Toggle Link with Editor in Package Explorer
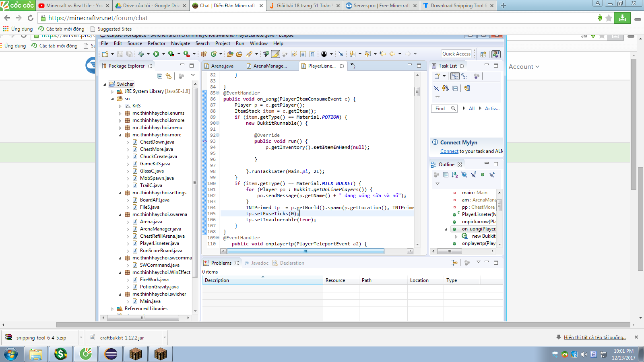Image resolution: width=644 pixels, height=362 pixels. 169,76
